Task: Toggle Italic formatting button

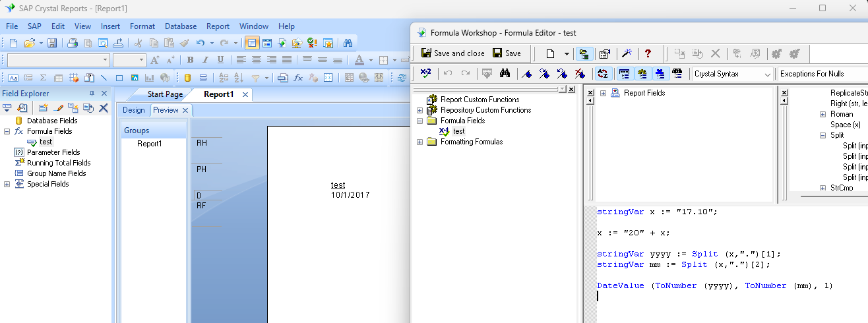Action: pos(206,60)
